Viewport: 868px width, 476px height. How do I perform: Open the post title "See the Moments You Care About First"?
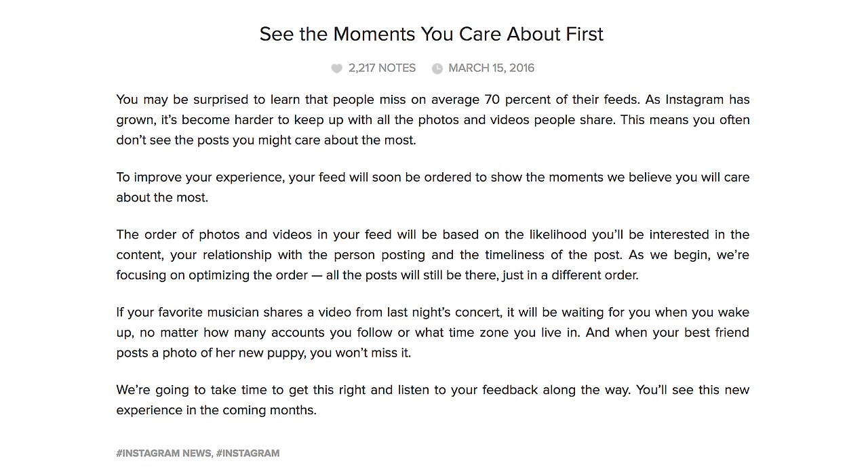click(x=431, y=34)
